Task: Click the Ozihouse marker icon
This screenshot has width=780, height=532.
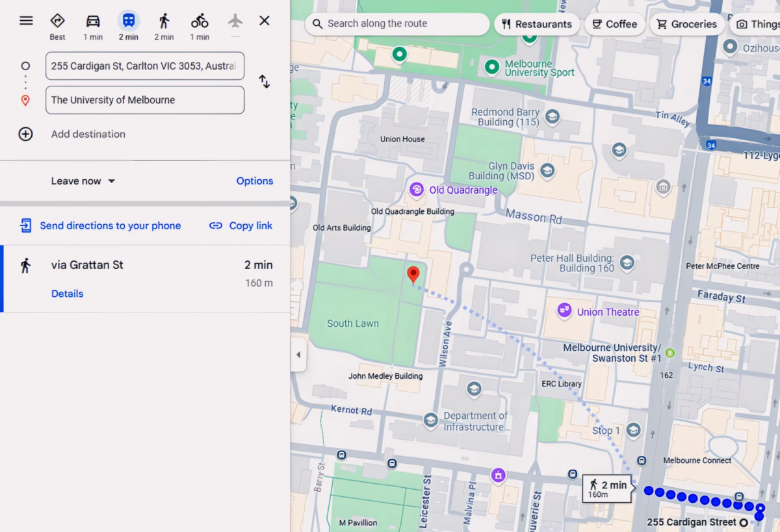Action: click(731, 47)
